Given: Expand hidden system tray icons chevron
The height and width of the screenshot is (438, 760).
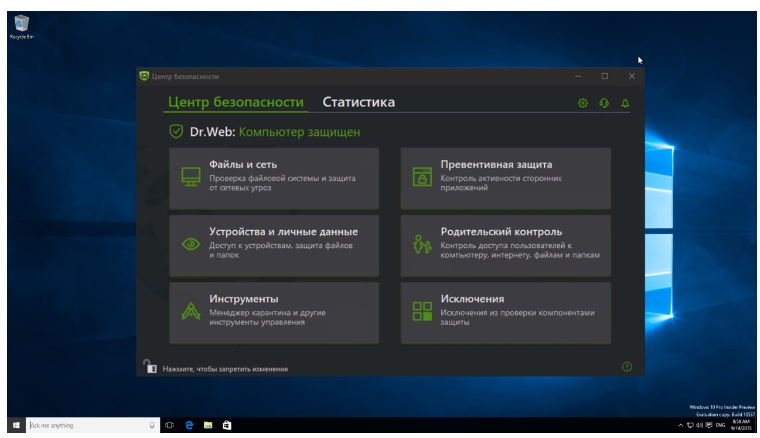Looking at the screenshot, I should [681, 425].
